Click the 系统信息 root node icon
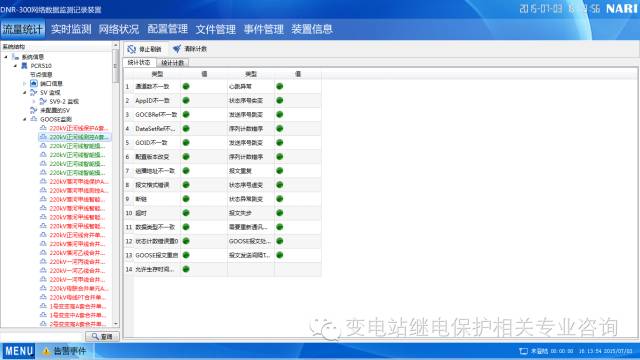640x360 pixels. 16,57
